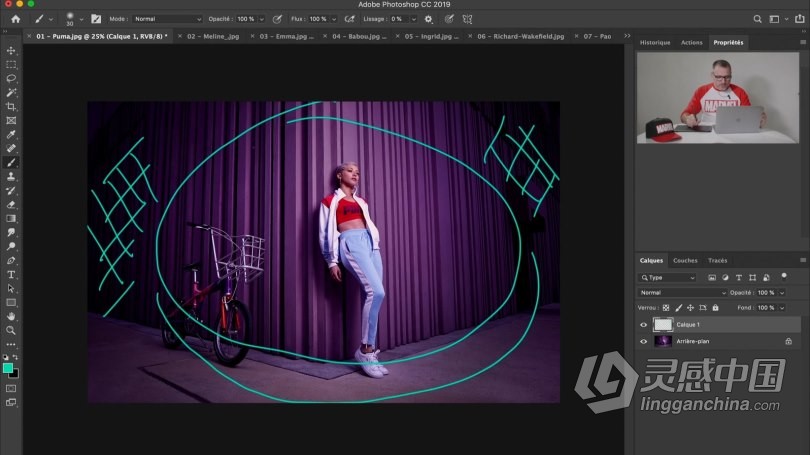
Task: Select the Brush tool in toolbar
Action: tap(11, 162)
